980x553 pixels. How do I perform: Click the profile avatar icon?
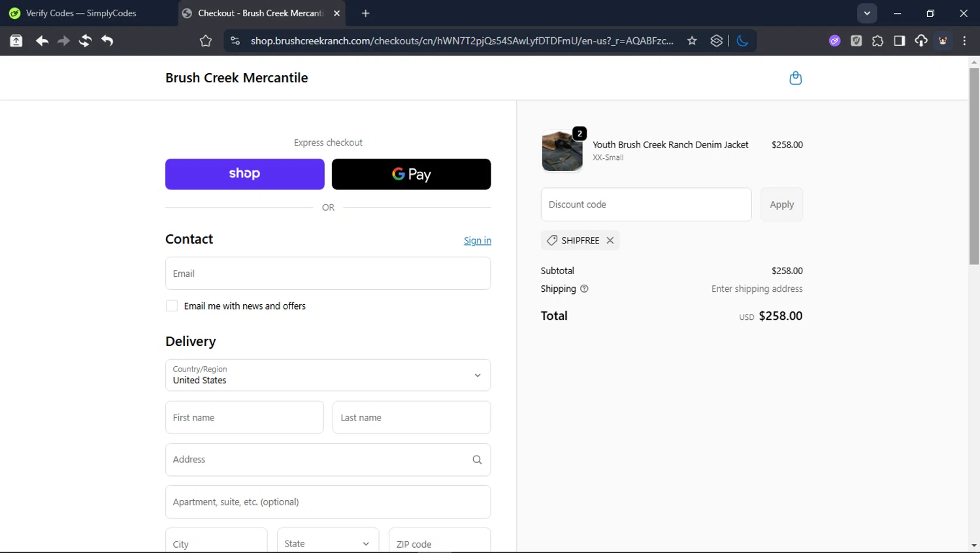click(943, 40)
